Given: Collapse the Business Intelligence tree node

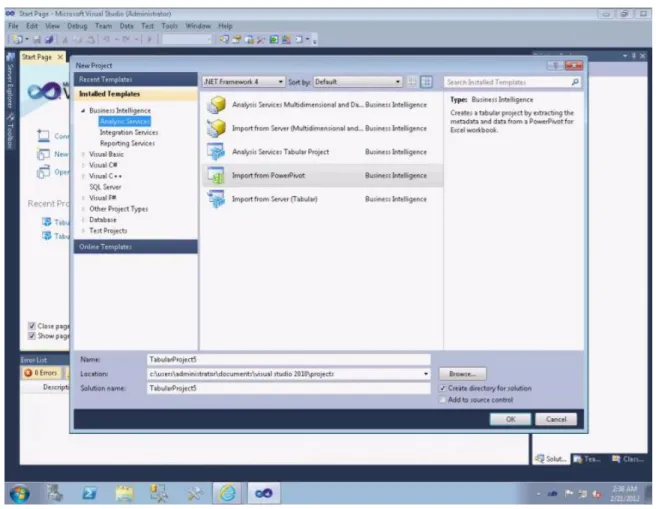Looking at the screenshot, I should [83, 110].
